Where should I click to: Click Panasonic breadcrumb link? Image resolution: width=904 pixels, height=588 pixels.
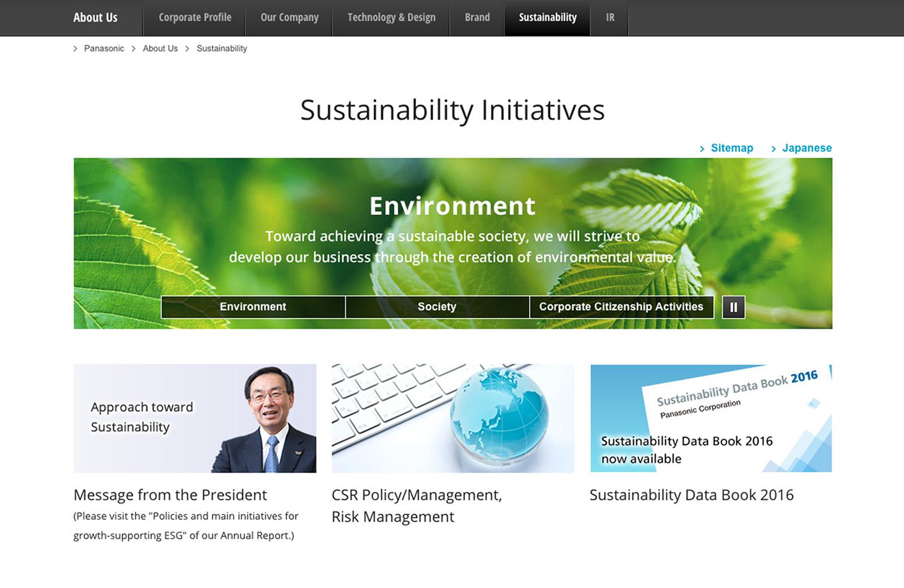point(104,49)
